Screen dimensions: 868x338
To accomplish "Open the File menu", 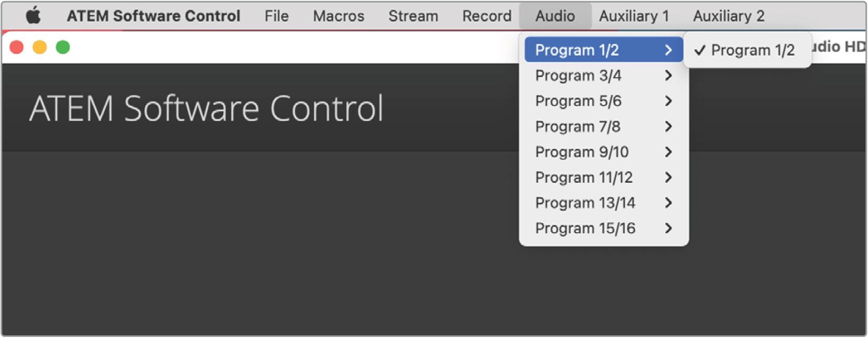I will tap(276, 16).
